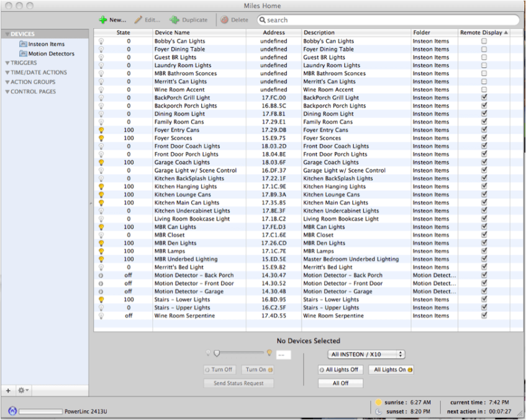Screen dimensions: 526x420
Task: Sort the table by Device Name column
Action: pos(199,32)
